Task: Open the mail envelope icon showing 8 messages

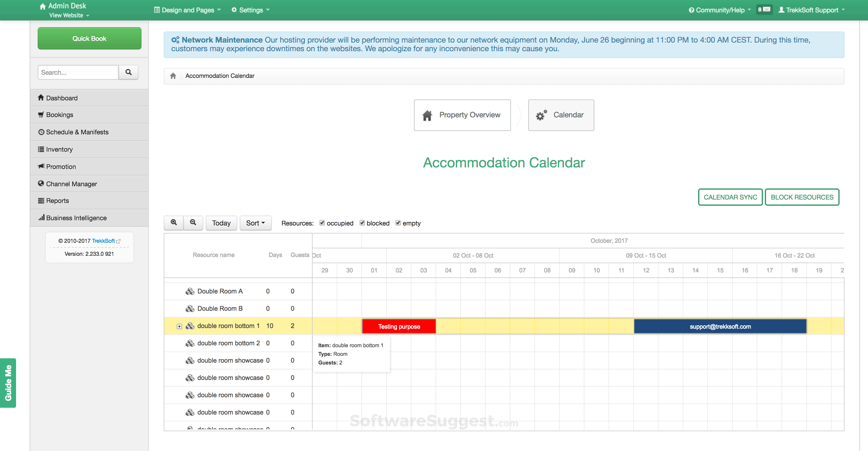Action: [x=764, y=10]
